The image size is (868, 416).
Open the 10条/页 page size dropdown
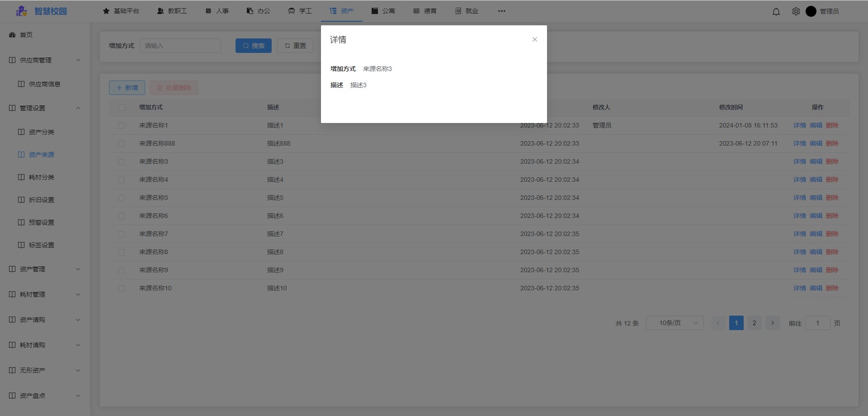pyautogui.click(x=675, y=323)
